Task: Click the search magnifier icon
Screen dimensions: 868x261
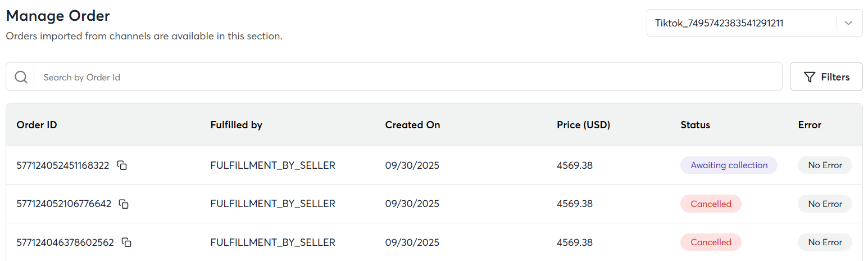Action: (21, 77)
